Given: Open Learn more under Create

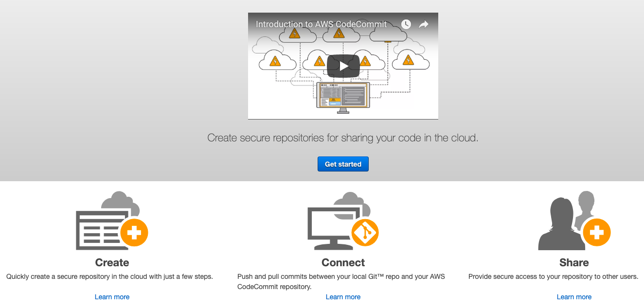Looking at the screenshot, I should pyautogui.click(x=112, y=297).
